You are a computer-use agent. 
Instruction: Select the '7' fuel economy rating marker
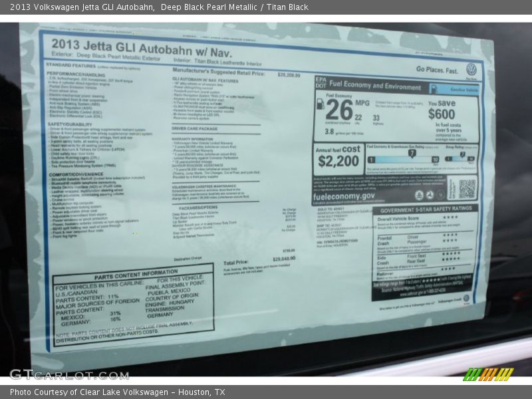tap(412, 154)
